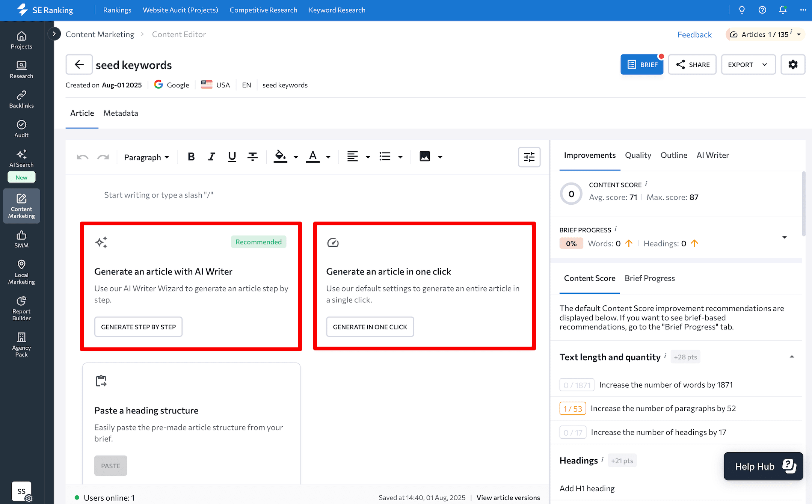Open the Audit sidebar section

[21, 129]
